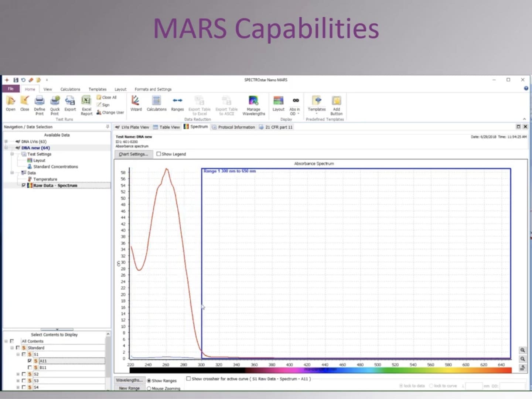
Task: Toggle the Show Legend checkbox
Action: (x=158, y=154)
